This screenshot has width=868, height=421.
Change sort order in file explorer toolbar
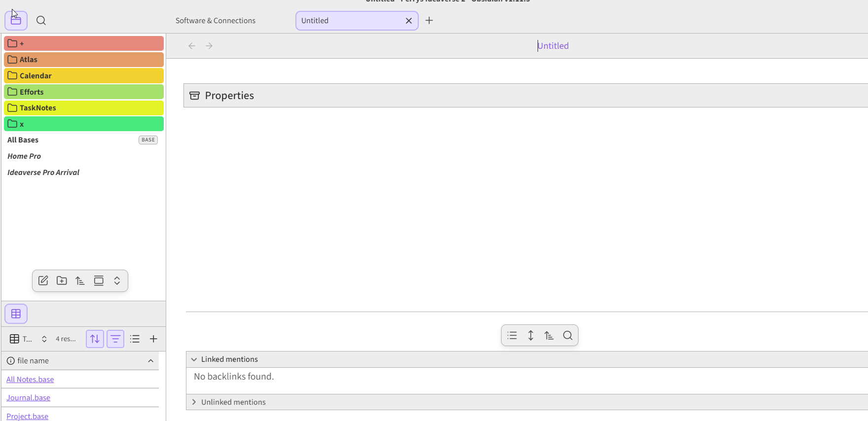pyautogui.click(x=80, y=281)
